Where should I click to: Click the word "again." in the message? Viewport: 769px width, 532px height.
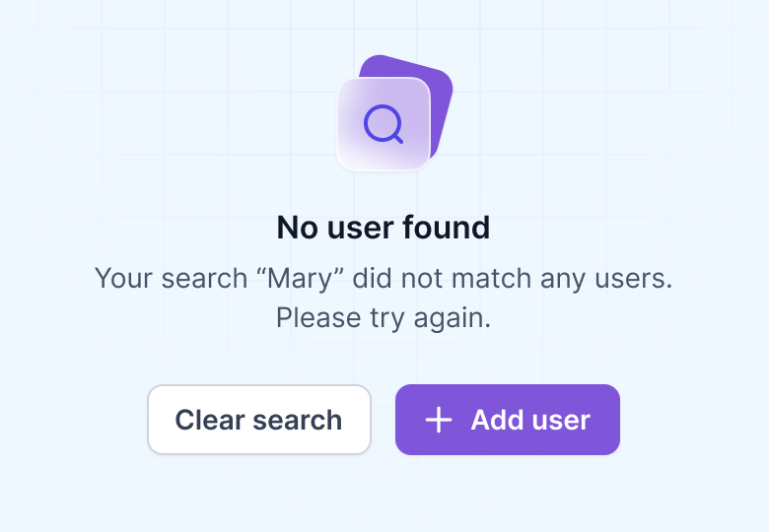[452, 319]
